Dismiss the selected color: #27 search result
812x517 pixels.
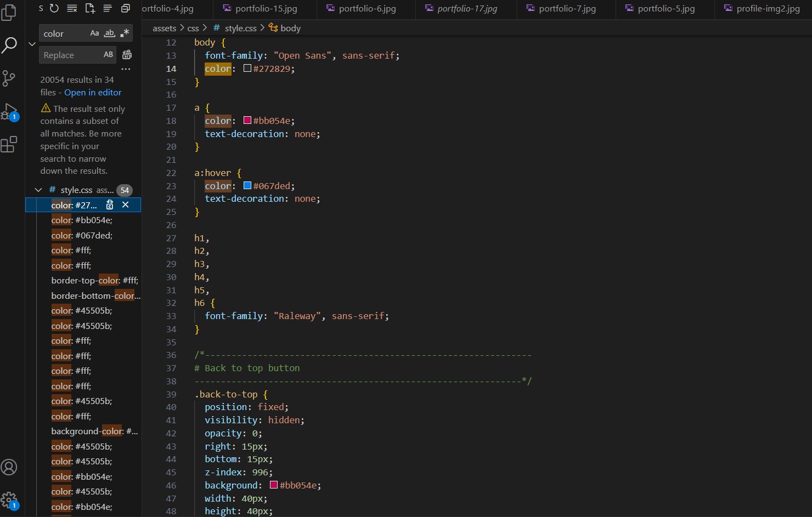[x=126, y=204]
